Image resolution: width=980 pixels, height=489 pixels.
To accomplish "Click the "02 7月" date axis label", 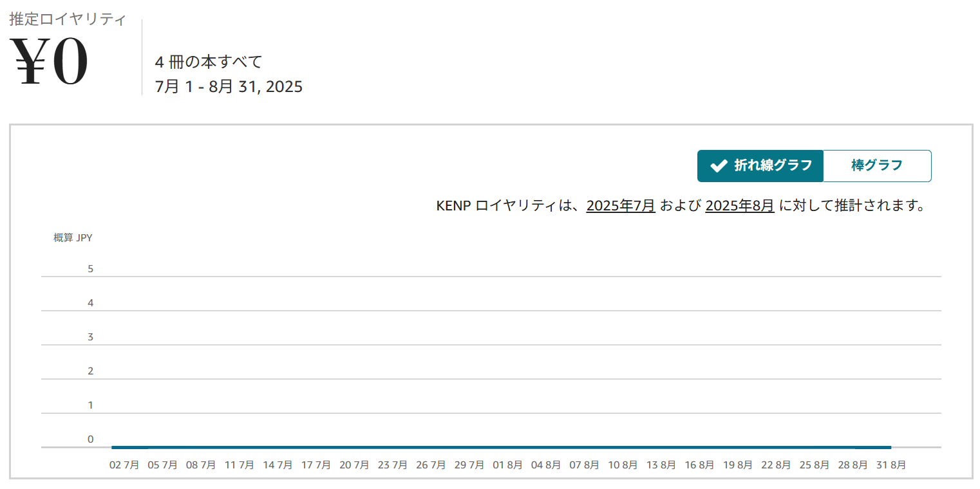I will click(124, 465).
